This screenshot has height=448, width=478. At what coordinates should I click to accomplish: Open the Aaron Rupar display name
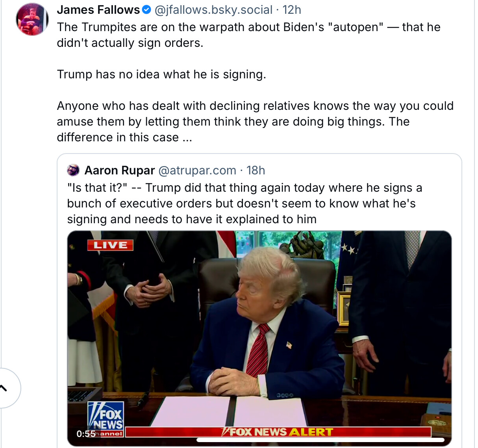120,170
